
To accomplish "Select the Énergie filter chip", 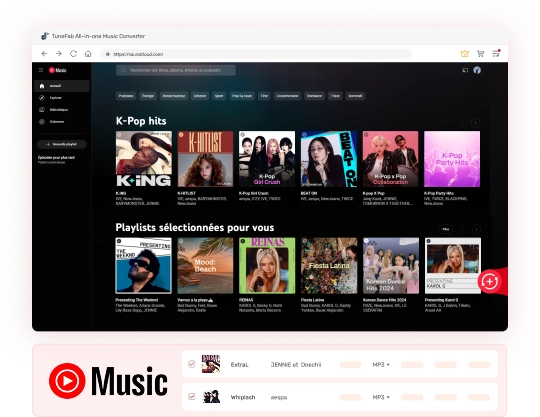I will [148, 96].
